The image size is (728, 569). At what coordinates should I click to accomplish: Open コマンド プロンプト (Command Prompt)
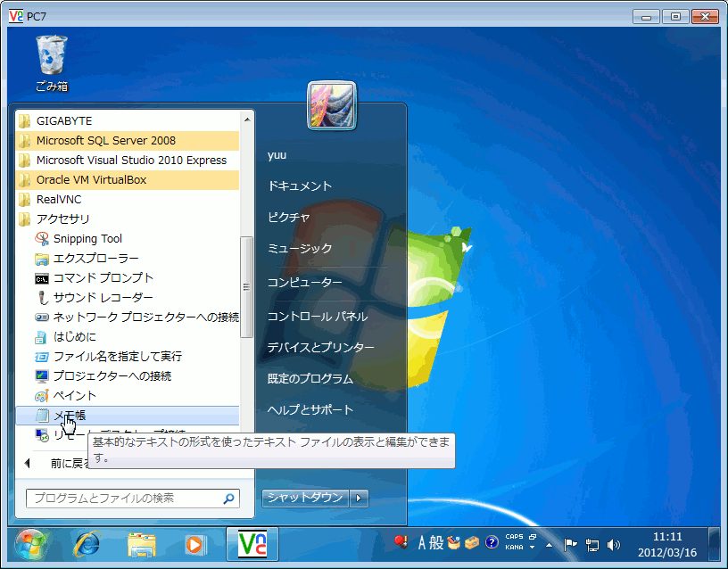(94, 277)
